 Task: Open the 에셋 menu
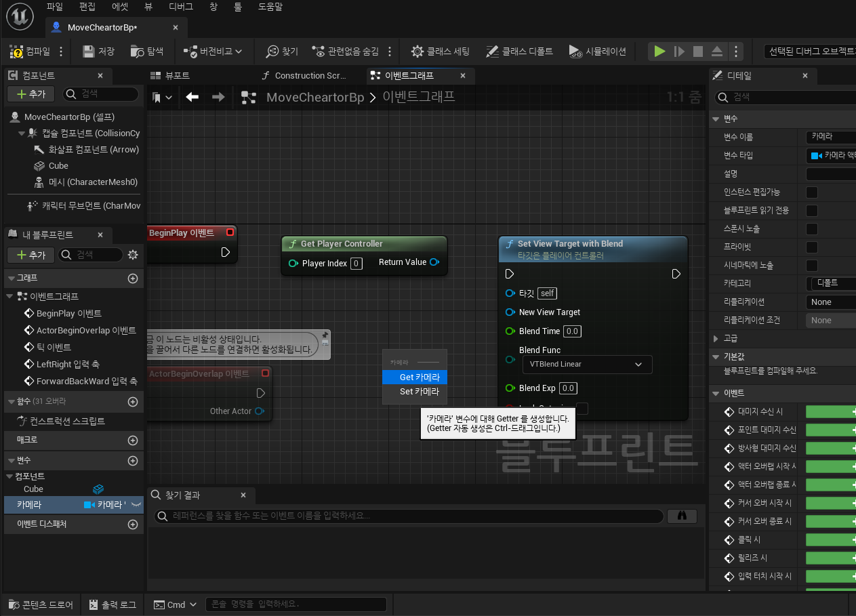pyautogui.click(x=120, y=7)
